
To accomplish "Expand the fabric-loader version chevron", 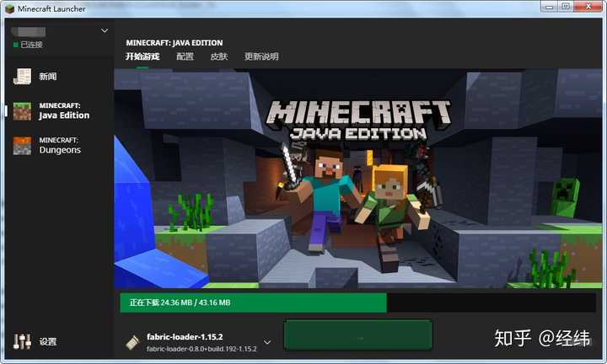I will [267, 342].
